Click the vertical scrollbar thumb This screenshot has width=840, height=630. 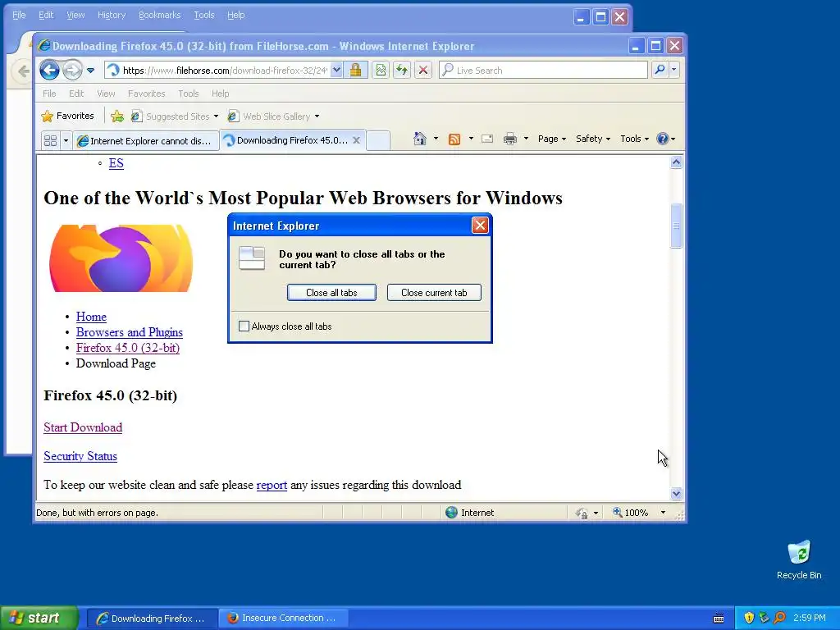[x=676, y=226]
